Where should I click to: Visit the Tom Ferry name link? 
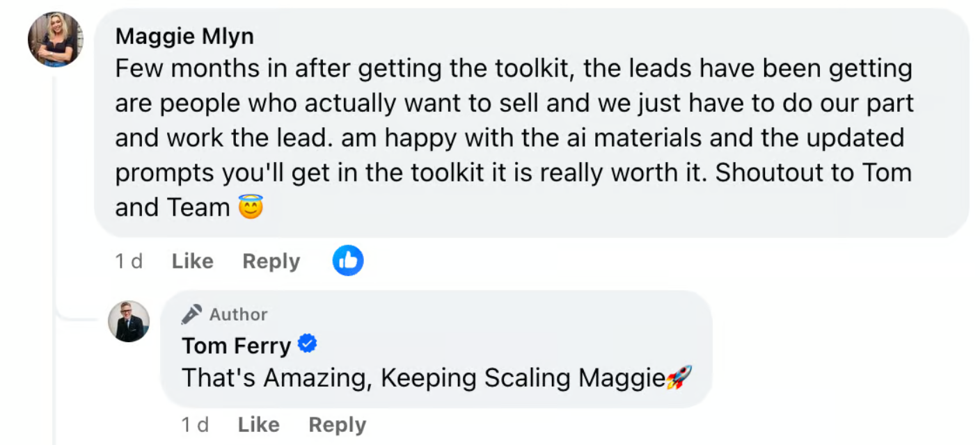point(236,345)
